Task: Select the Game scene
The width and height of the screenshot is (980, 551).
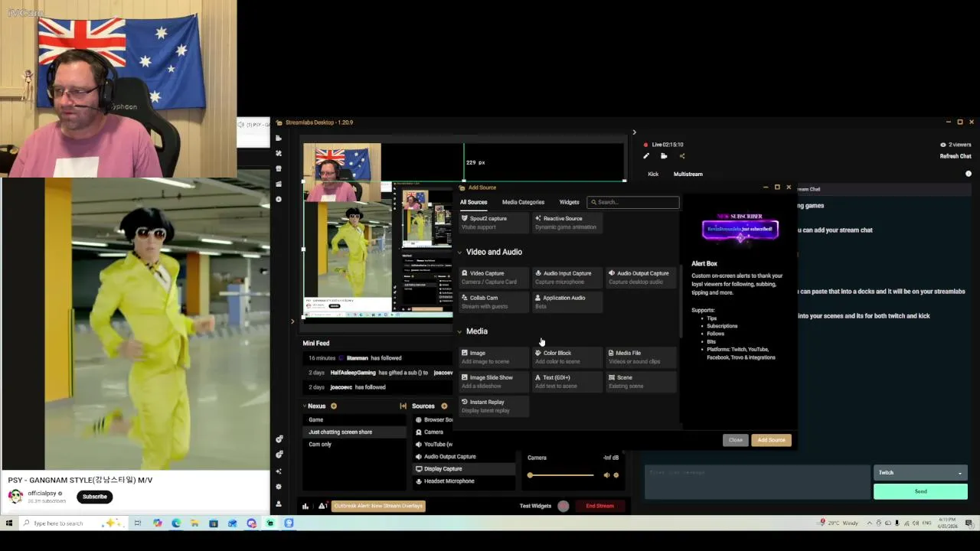Action: click(354, 420)
